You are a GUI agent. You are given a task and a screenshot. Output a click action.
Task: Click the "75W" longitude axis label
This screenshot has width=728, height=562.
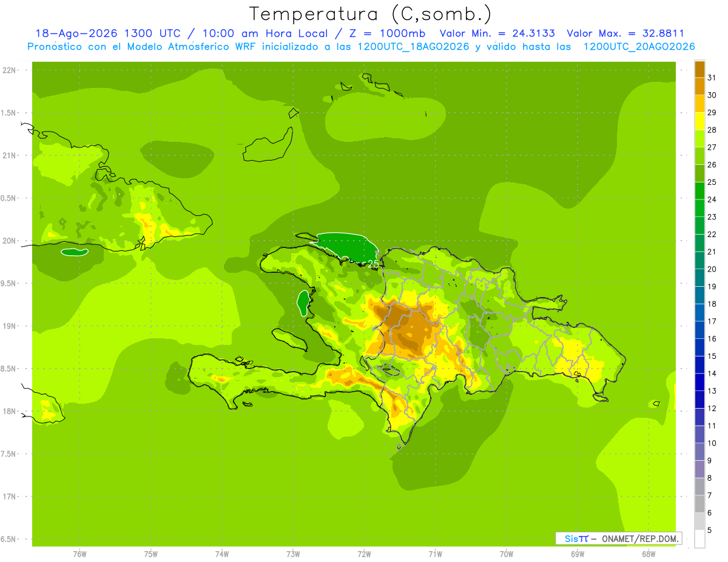(x=151, y=554)
